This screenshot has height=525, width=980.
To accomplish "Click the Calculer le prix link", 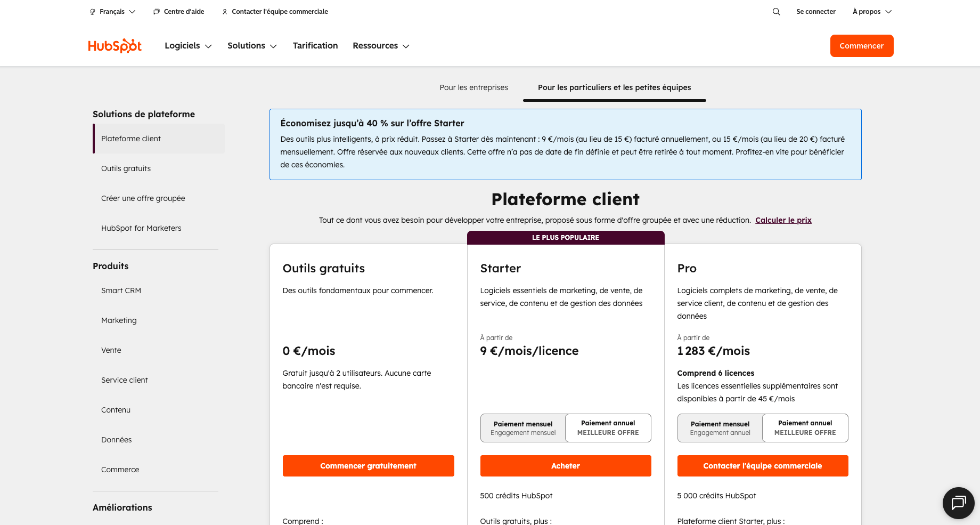I will (x=783, y=220).
